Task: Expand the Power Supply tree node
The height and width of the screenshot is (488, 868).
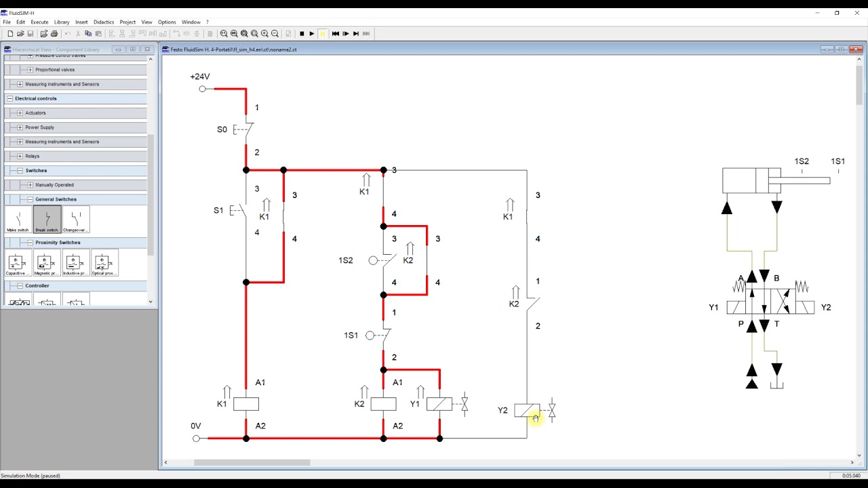Action: point(20,127)
